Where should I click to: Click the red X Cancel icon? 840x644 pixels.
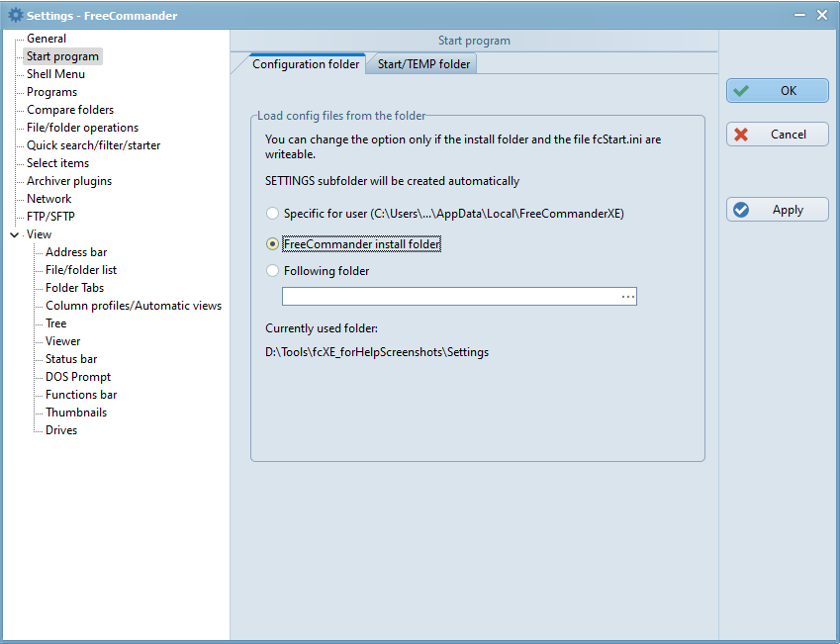pos(741,135)
